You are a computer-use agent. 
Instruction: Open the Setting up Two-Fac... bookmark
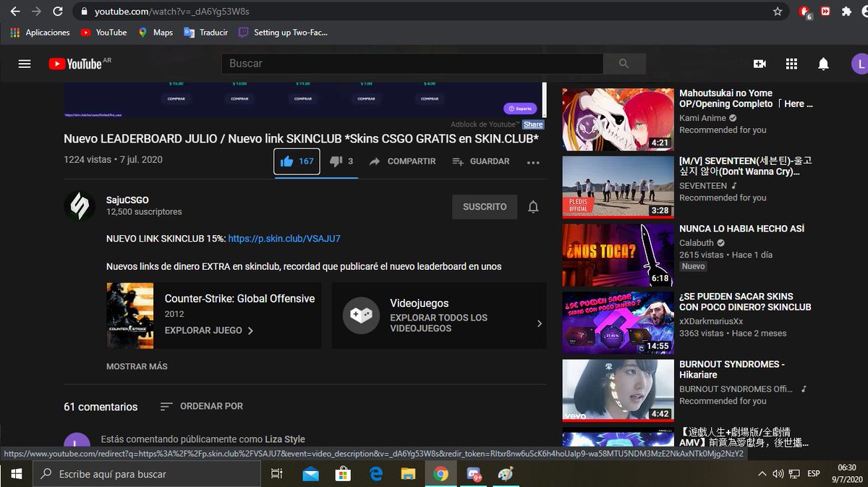coord(284,33)
